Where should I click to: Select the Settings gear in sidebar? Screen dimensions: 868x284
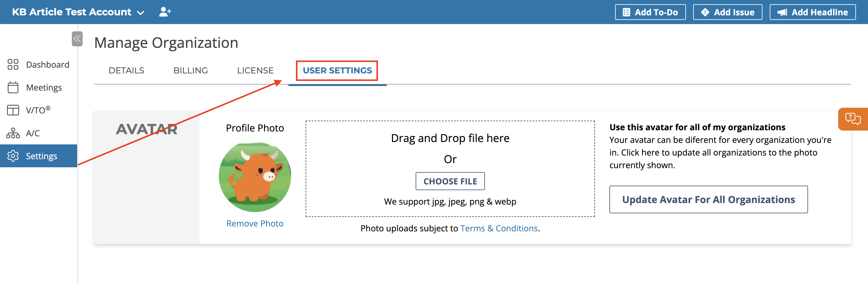[x=13, y=156]
